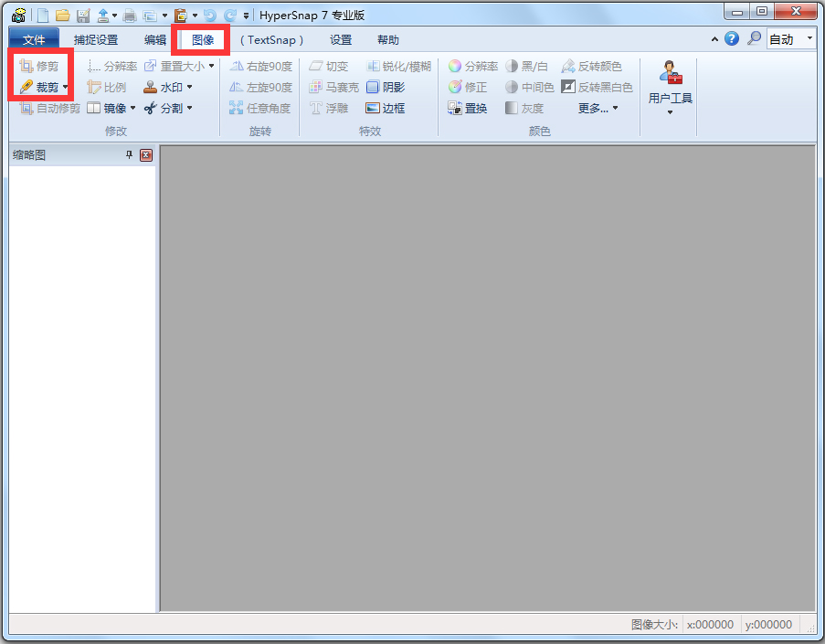Screen dimensions: 825x644
Task: Click the open folder icon in quick toolbar
Action: point(63,16)
